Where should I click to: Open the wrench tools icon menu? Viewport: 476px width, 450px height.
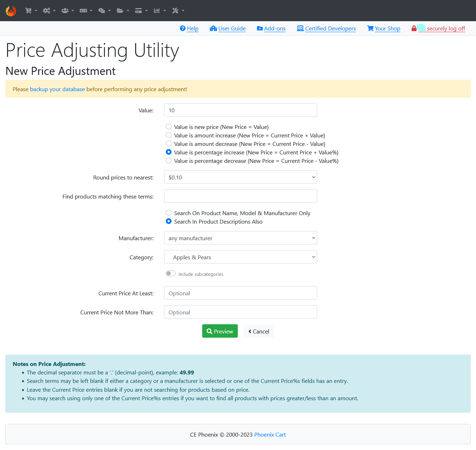(x=178, y=11)
